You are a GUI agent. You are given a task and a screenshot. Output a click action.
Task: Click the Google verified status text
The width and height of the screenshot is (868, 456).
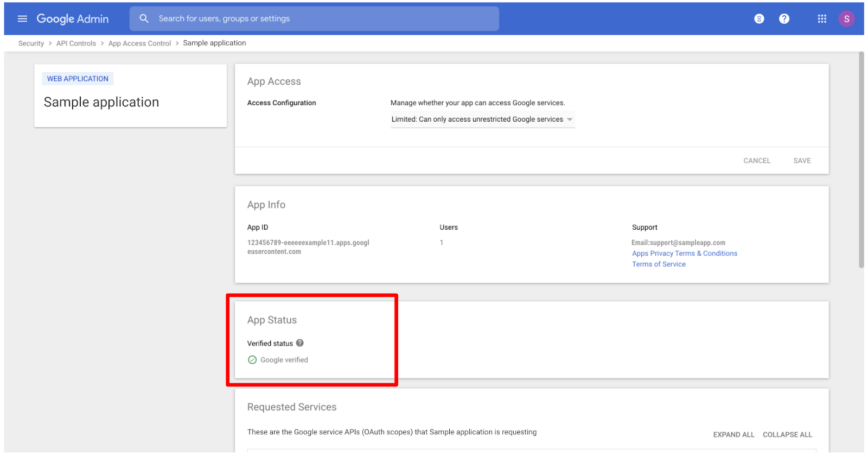(284, 360)
